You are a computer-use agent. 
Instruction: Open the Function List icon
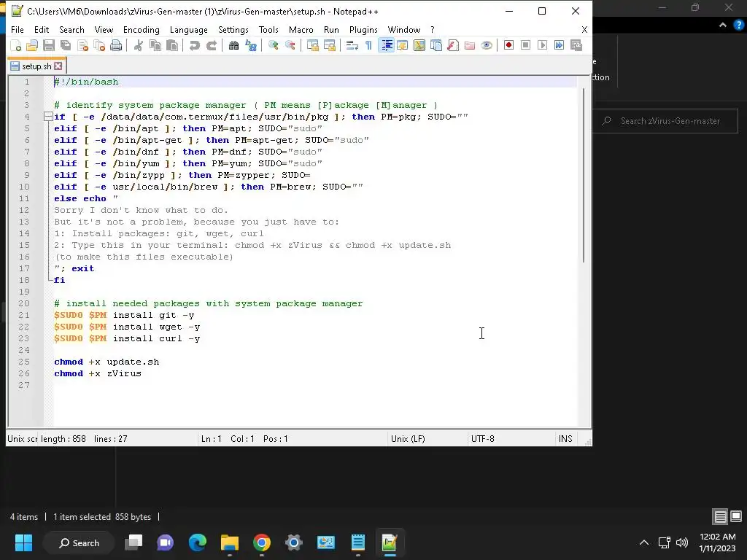pyautogui.click(x=453, y=45)
